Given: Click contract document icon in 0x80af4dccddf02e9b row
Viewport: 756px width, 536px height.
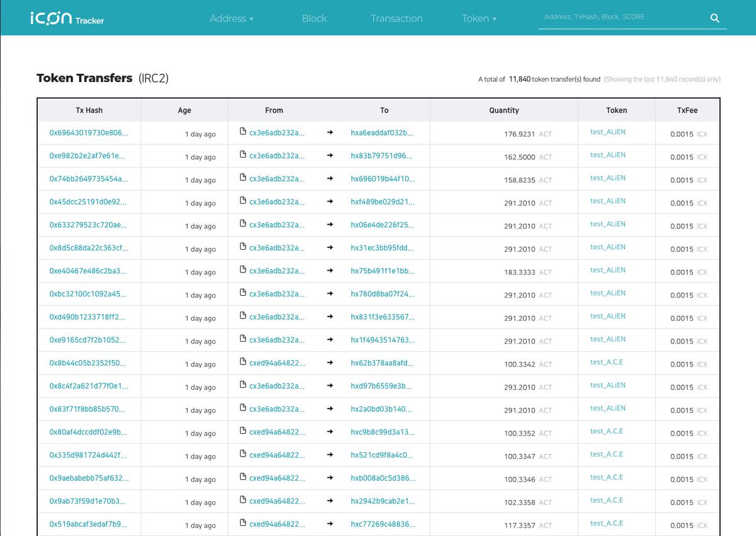Looking at the screenshot, I should click(x=243, y=431).
